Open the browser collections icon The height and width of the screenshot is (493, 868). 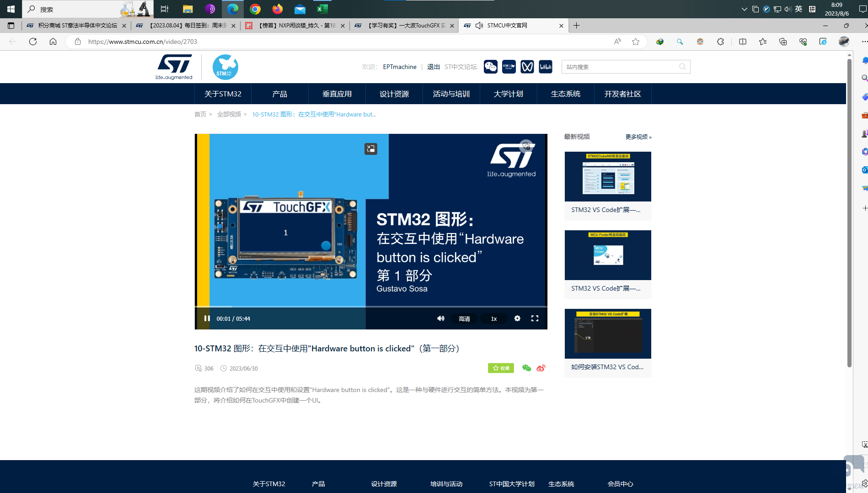coord(783,42)
